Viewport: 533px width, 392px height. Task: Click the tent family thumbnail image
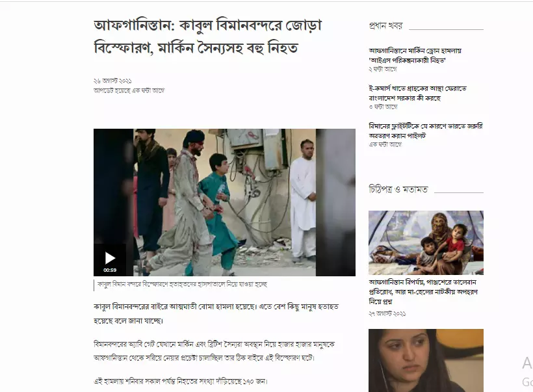426,242
